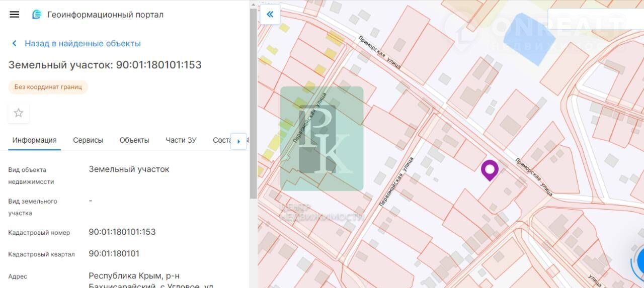Viewport: 644px width, 288px height.
Task: Click the Без координат границ badge
Action: pyautogui.click(x=48, y=87)
